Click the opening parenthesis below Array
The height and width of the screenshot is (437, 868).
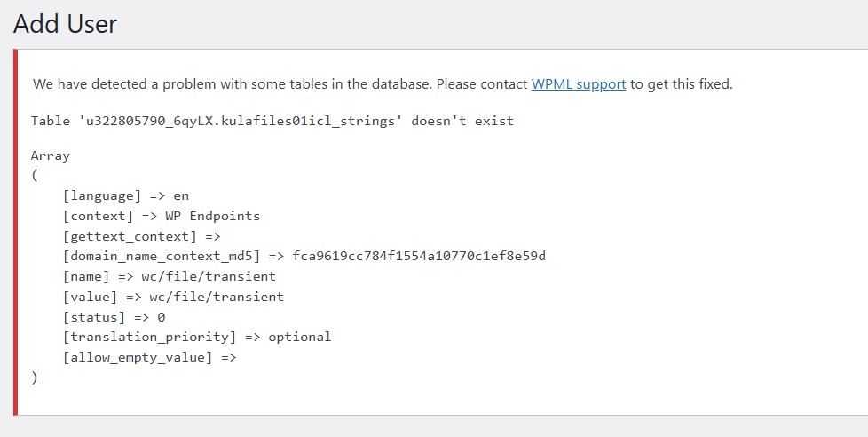35,176
